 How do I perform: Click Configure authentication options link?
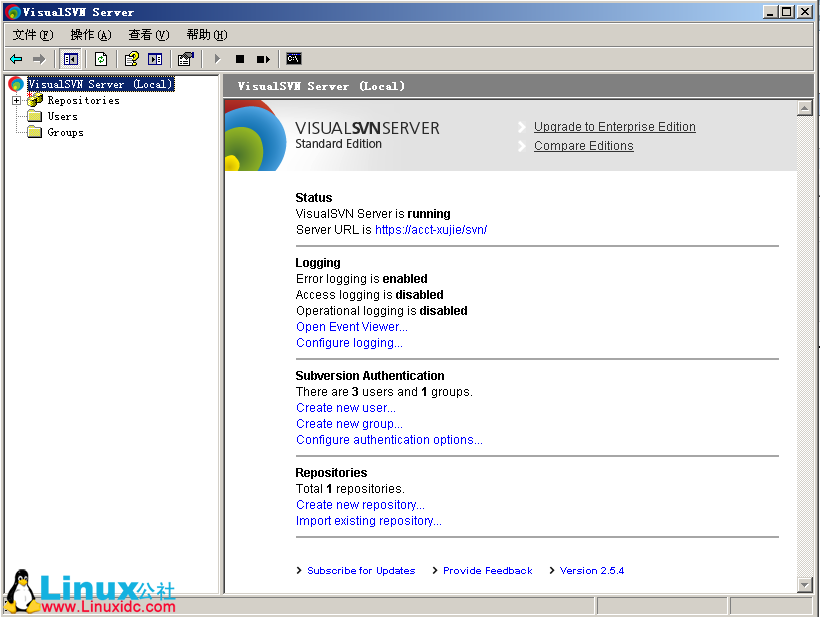[389, 440]
